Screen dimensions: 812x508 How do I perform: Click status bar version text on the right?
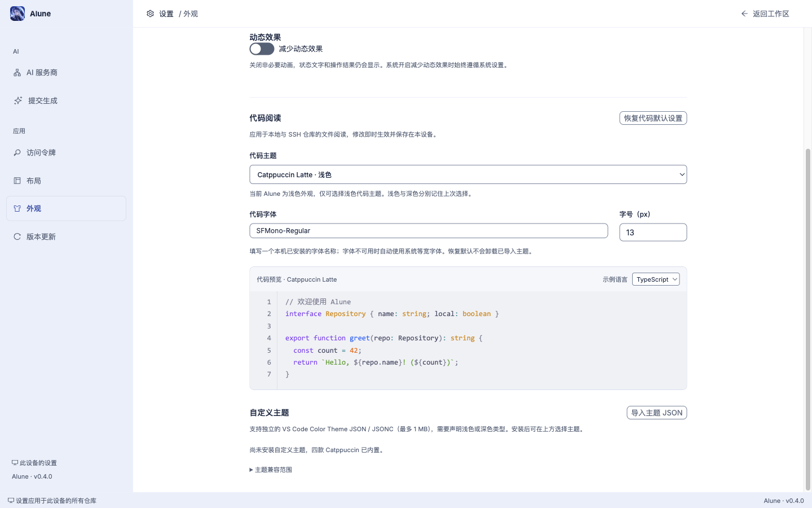click(x=784, y=501)
